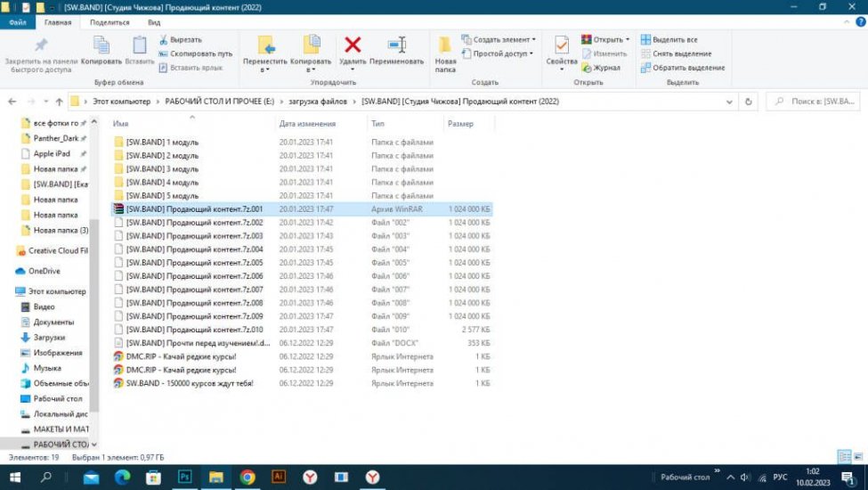Click Выделить все to select everything

point(674,40)
